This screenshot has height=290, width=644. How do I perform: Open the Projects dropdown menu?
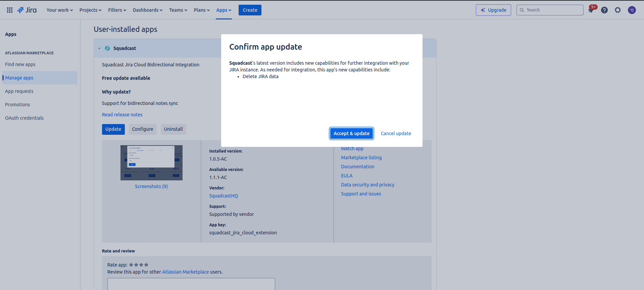[x=90, y=10]
